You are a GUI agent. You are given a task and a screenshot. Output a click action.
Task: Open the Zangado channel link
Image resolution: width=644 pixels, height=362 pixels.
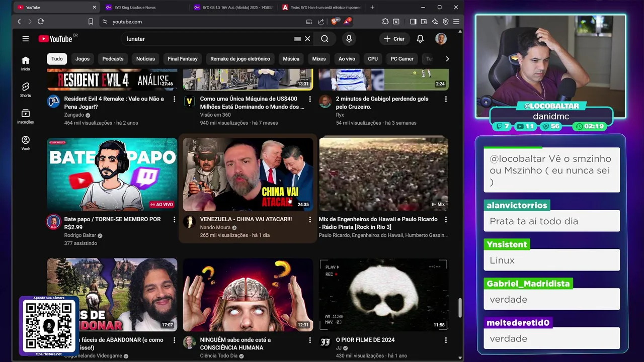pyautogui.click(x=74, y=115)
